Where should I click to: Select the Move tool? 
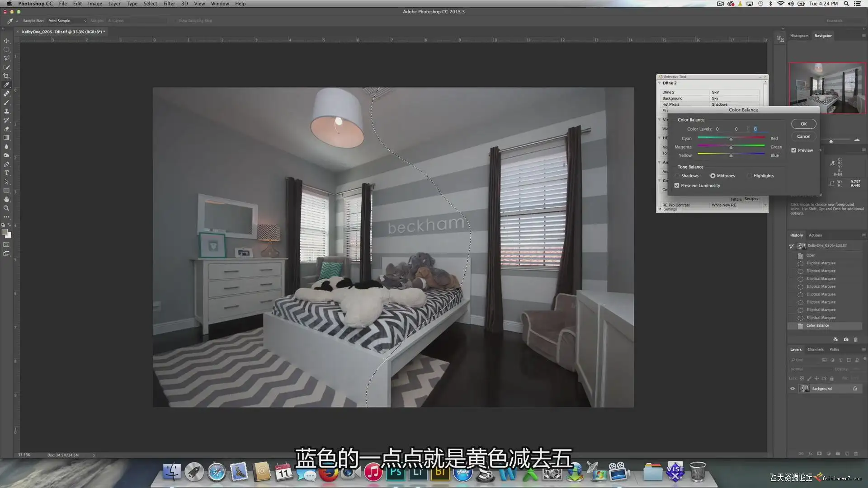tap(6, 41)
